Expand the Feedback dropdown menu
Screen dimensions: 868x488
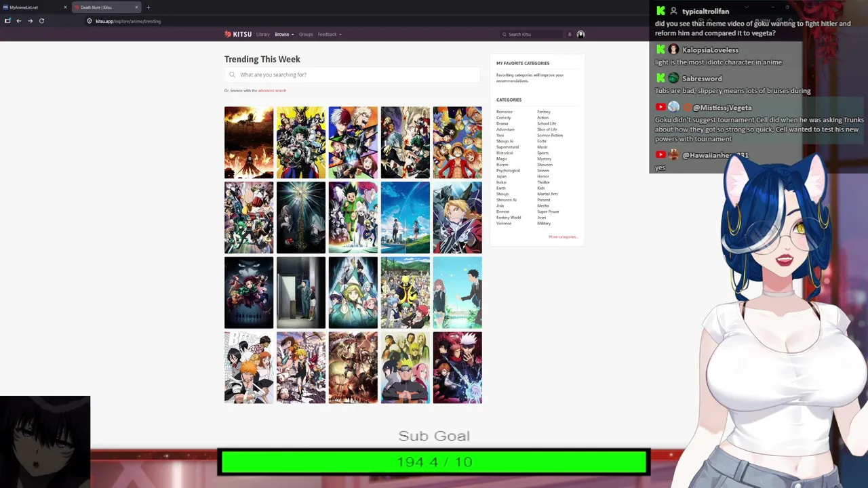tap(330, 34)
